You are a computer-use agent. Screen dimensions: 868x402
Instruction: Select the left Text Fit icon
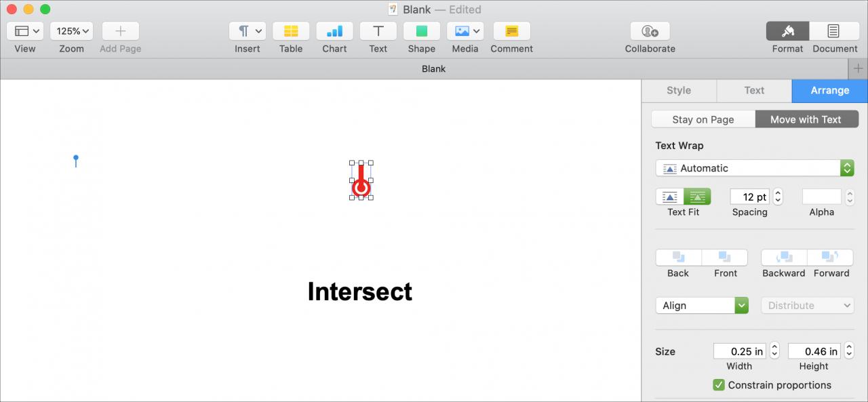click(x=670, y=197)
